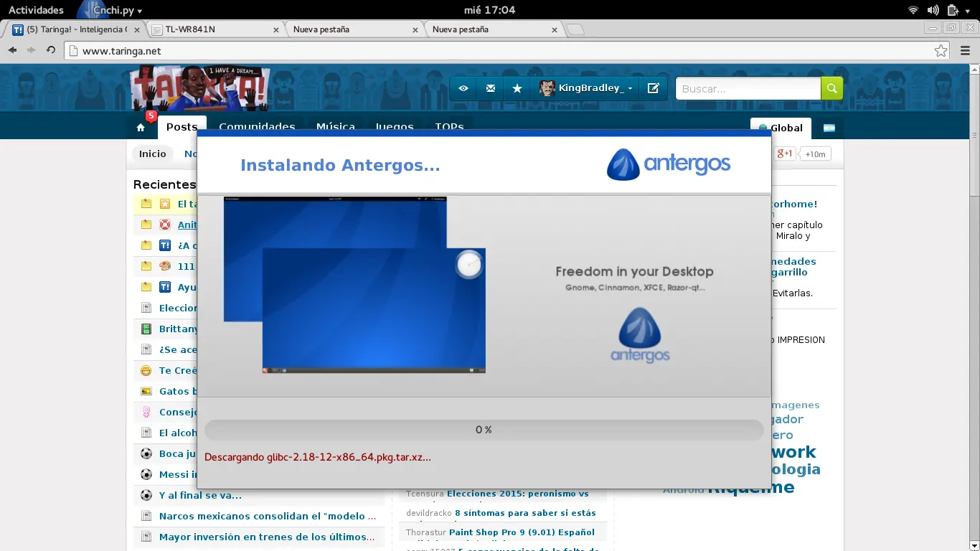Open 8 síntomas para saber si estás link
Image resolution: width=980 pixels, height=551 pixels.
point(525,513)
